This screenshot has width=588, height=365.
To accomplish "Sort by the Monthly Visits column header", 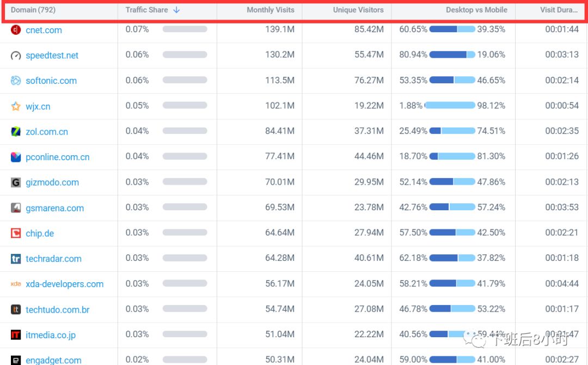I will (x=271, y=10).
